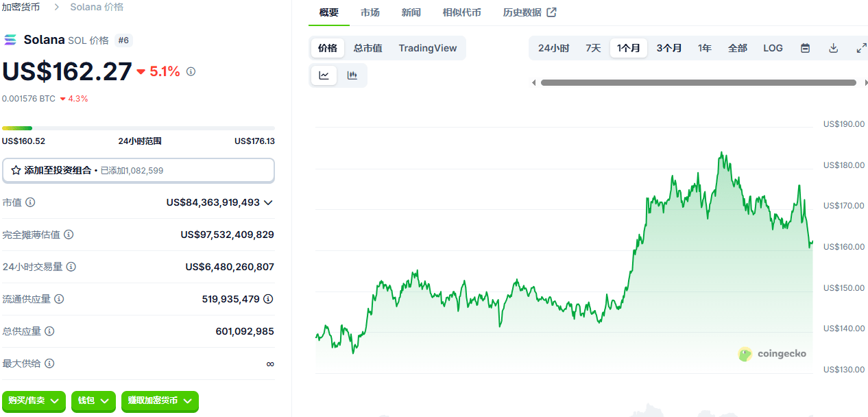Click the 0.001576 BTC value
Screen dimensions: 868x417
click(x=29, y=99)
